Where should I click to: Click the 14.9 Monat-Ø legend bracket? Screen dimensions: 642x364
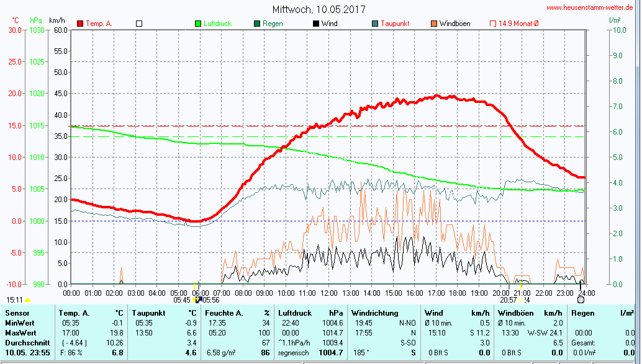point(493,24)
